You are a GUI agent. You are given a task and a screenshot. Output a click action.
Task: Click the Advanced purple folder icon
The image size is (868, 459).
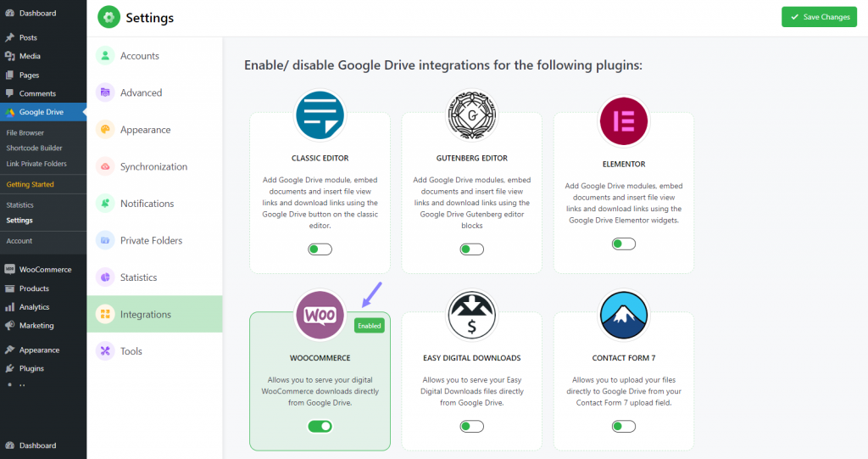[x=105, y=92]
